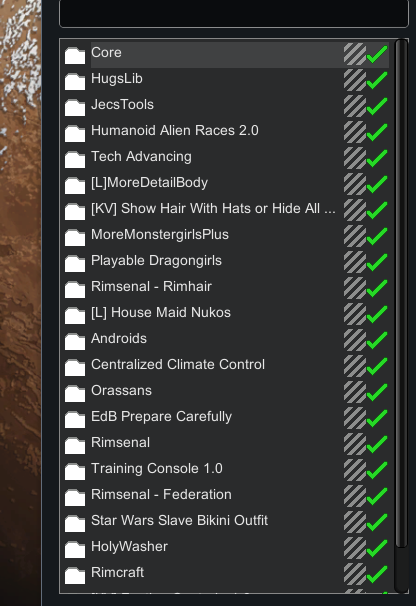This screenshot has width=416, height=606.
Task: Toggle [L]MoreDetailBody checkmark off
Action: pyautogui.click(x=377, y=184)
